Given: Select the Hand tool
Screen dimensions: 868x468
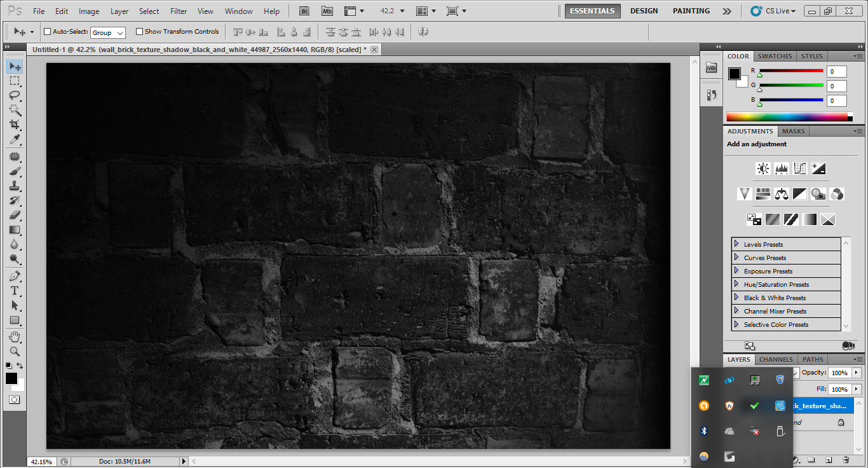Looking at the screenshot, I should pyautogui.click(x=15, y=336).
